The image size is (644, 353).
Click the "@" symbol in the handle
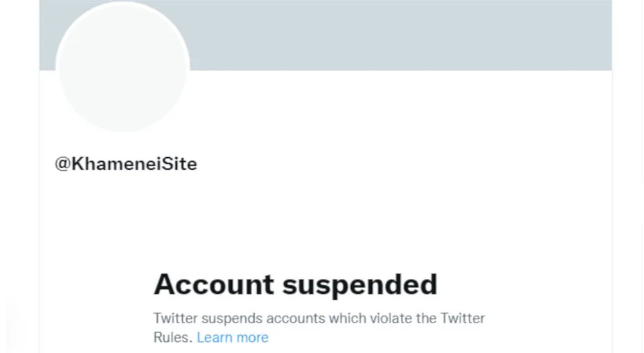point(62,164)
